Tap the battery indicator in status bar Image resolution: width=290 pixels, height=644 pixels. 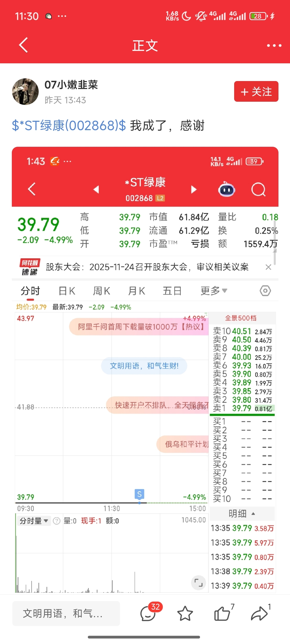(x=259, y=16)
